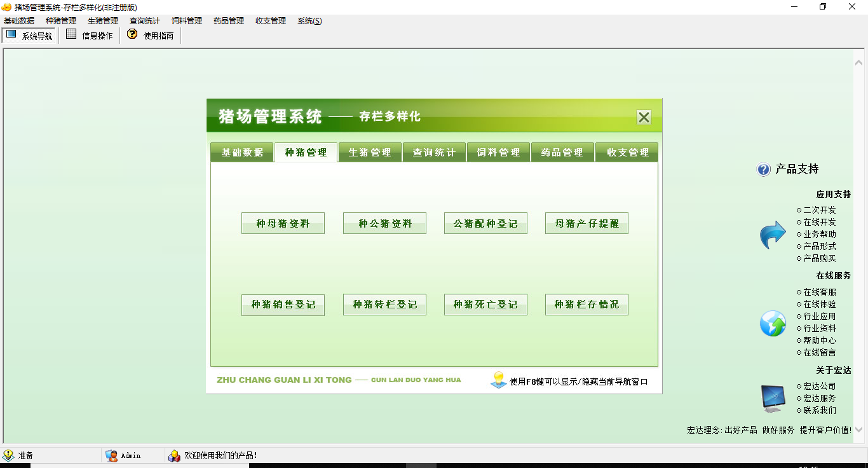Click the computer monitor icon beside 关于宏达
This screenshot has height=468, width=868.
click(773, 398)
